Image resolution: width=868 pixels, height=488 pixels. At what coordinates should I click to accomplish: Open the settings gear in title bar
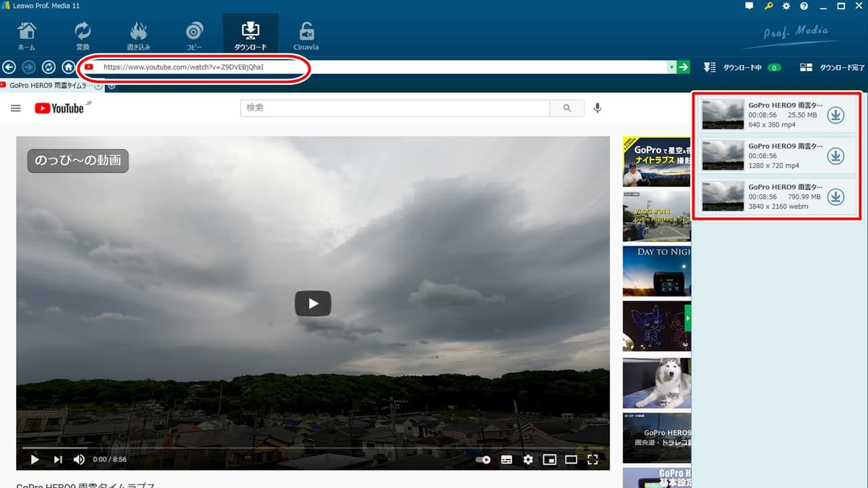[x=787, y=6]
